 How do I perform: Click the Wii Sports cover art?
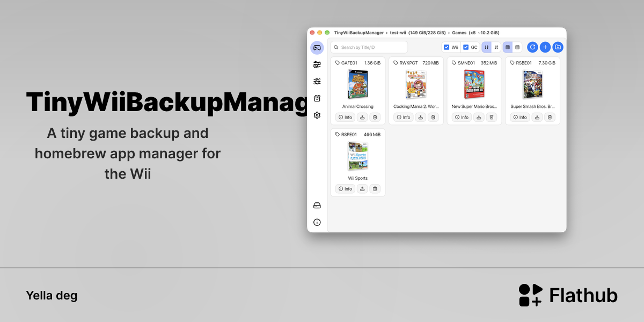coord(358,156)
